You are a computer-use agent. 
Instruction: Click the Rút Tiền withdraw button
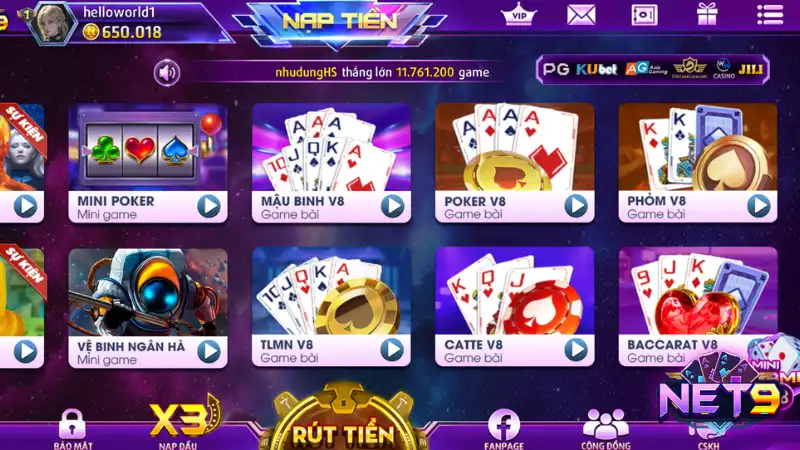click(x=343, y=433)
